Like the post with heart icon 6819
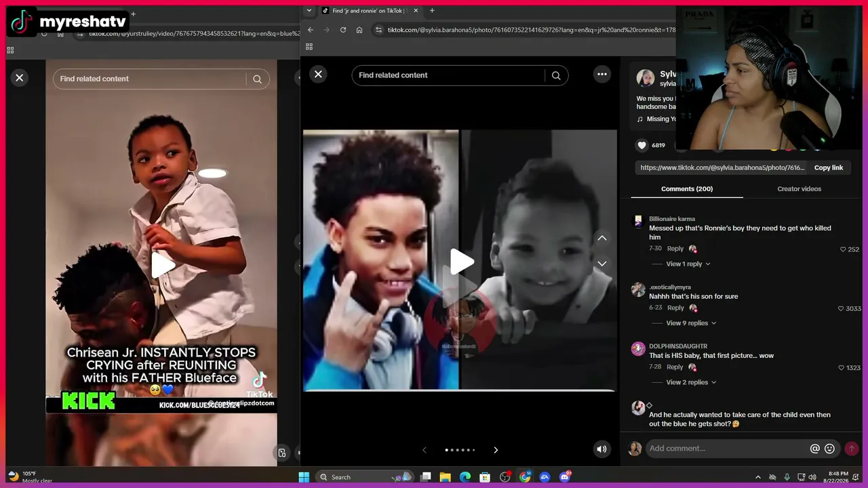Image resolution: width=868 pixels, height=488 pixels. pos(642,145)
